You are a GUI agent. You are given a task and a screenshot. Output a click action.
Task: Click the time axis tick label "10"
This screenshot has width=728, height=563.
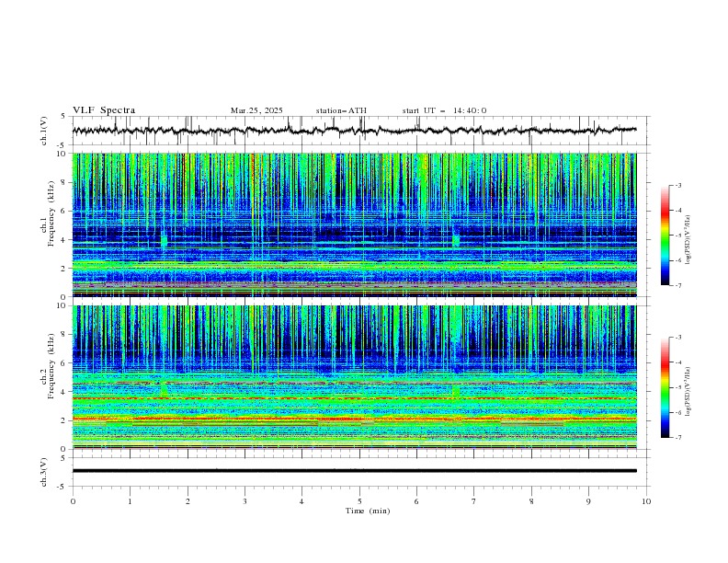tap(646, 501)
